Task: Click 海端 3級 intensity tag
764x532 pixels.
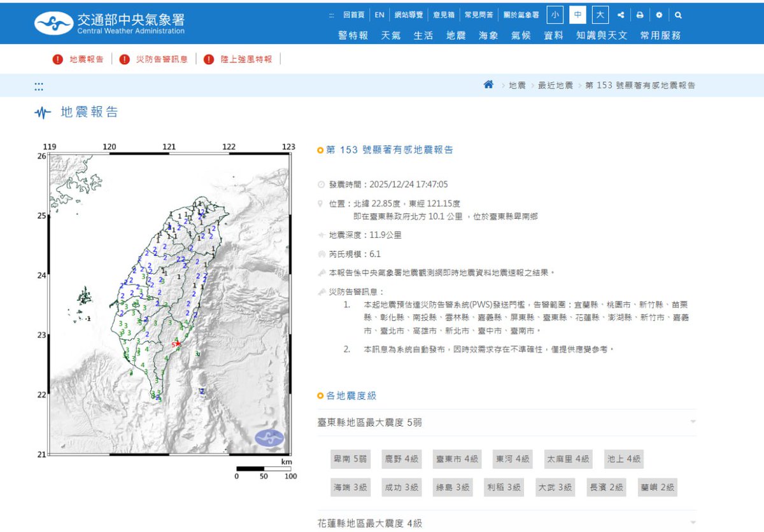Action: click(x=350, y=487)
